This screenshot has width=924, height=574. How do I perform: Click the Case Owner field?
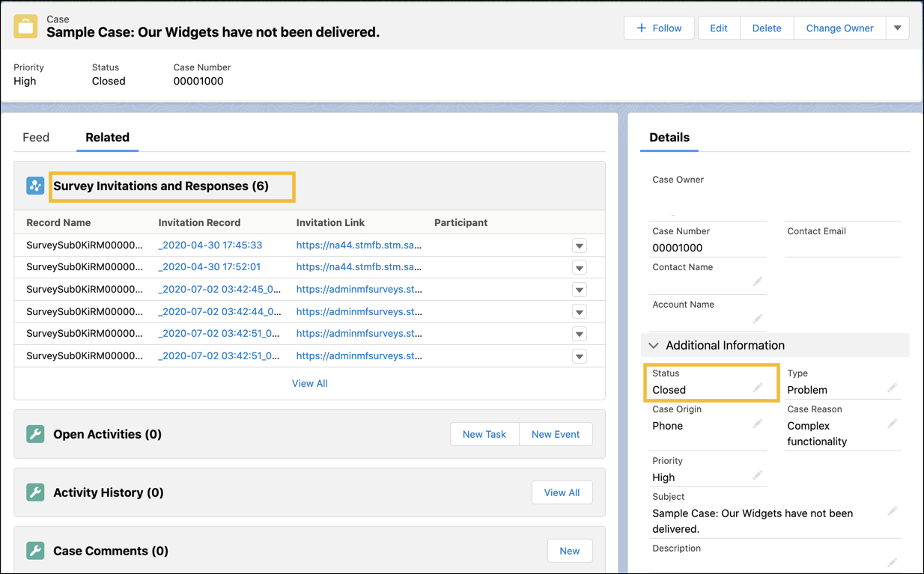tap(708, 197)
